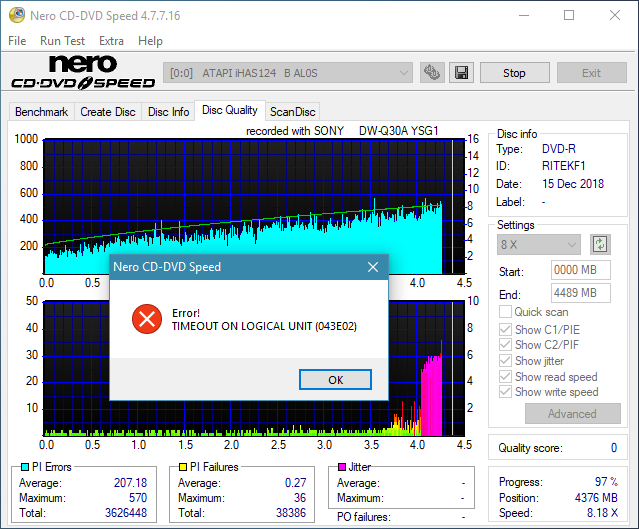
Task: Open the File menu
Action: [x=17, y=41]
